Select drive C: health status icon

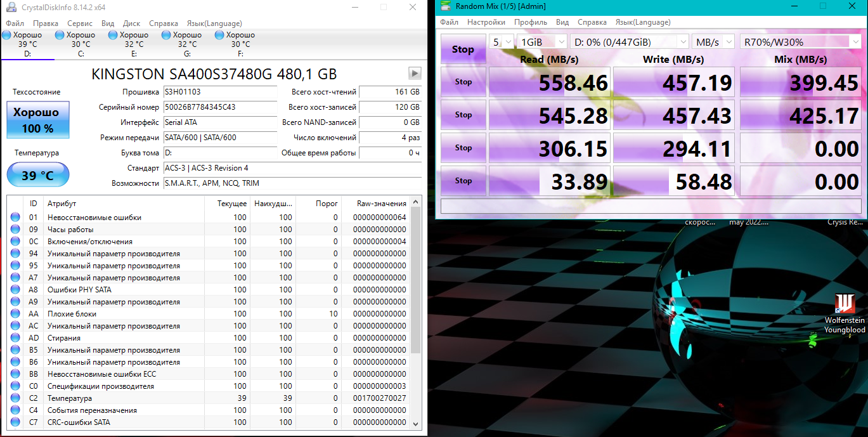click(x=60, y=36)
